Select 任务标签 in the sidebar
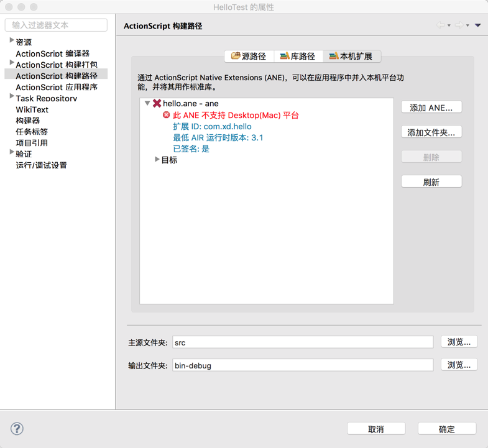 pos(32,132)
